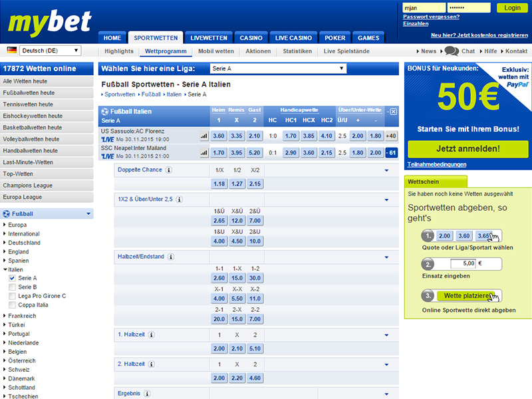Collapse the 1X2 & Über/Unter 2,5 market arrow

(x=386, y=200)
